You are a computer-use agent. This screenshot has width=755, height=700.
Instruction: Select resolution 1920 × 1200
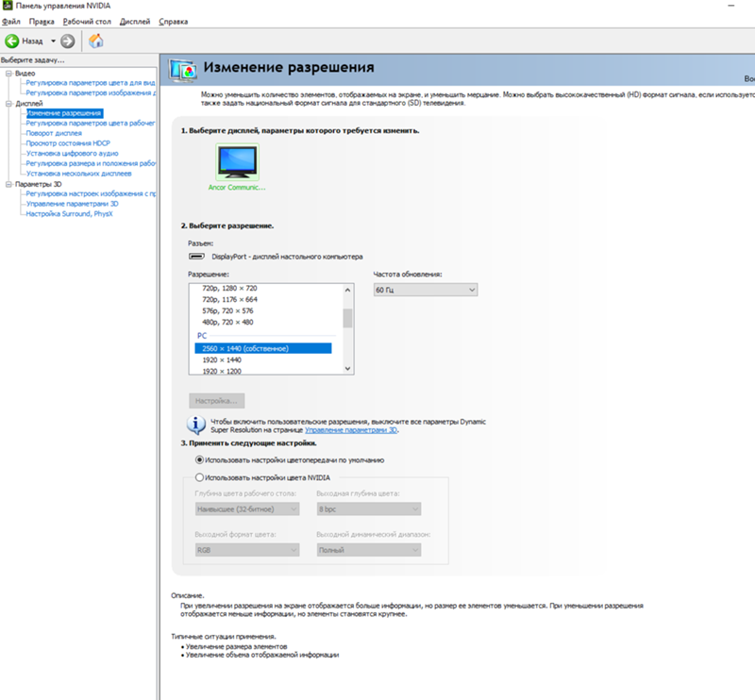point(222,371)
